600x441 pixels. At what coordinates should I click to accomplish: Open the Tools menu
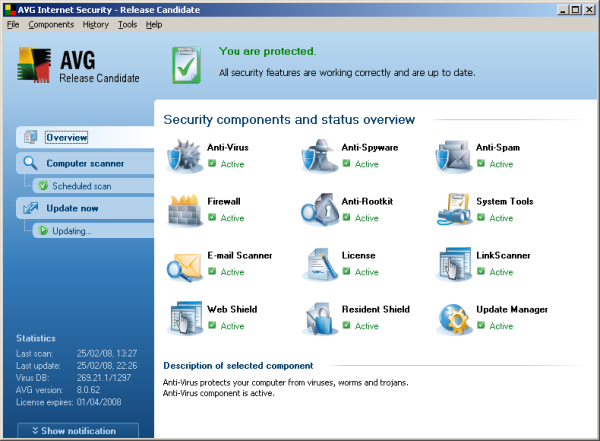pyautogui.click(x=127, y=24)
